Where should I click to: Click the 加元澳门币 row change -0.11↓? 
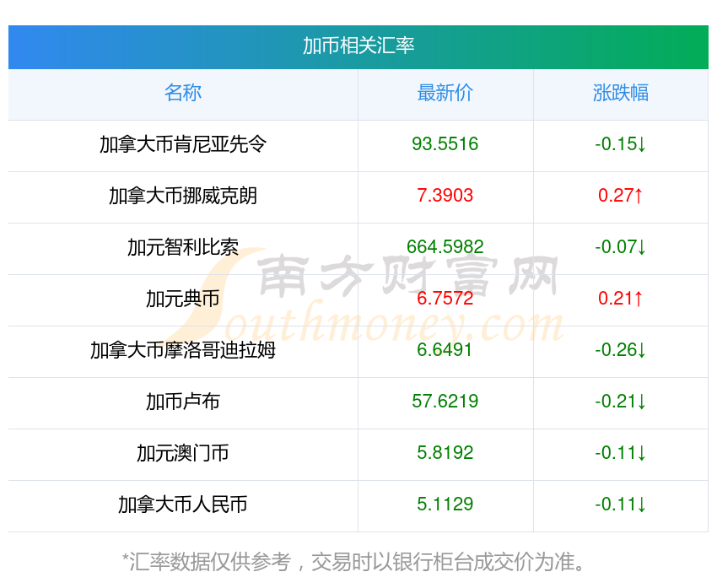621,453
